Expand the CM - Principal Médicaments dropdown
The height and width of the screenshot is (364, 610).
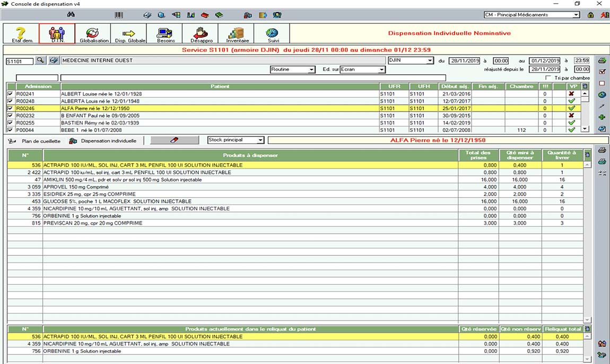click(576, 15)
